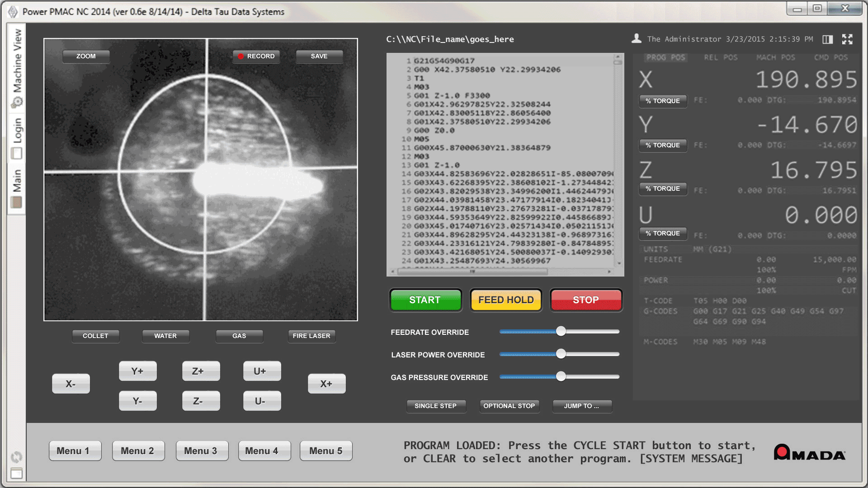Image resolution: width=868 pixels, height=488 pixels.
Task: Click the Delta Tau app icon in title bar
Action: [x=13, y=12]
